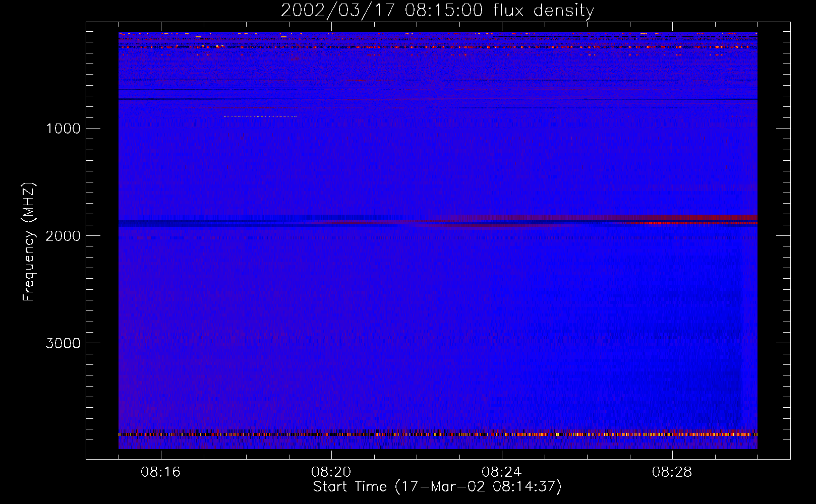Click the 08:16 time tick label
This screenshot has height=504, width=816.
[x=161, y=472]
